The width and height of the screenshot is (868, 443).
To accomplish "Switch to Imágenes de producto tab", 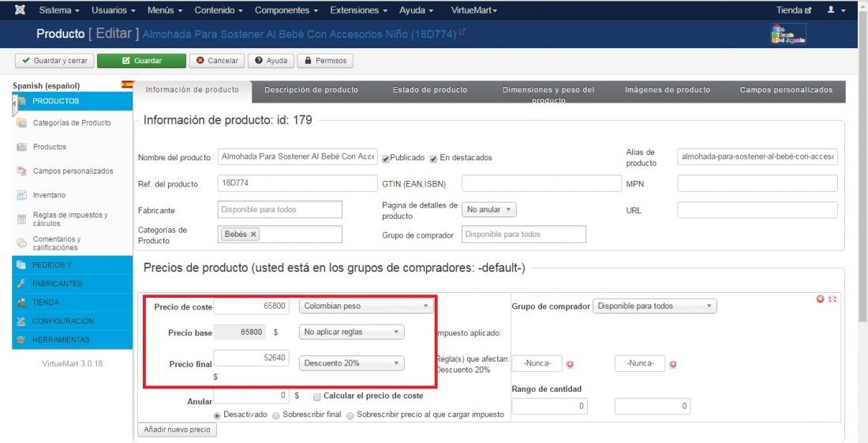I will click(668, 90).
